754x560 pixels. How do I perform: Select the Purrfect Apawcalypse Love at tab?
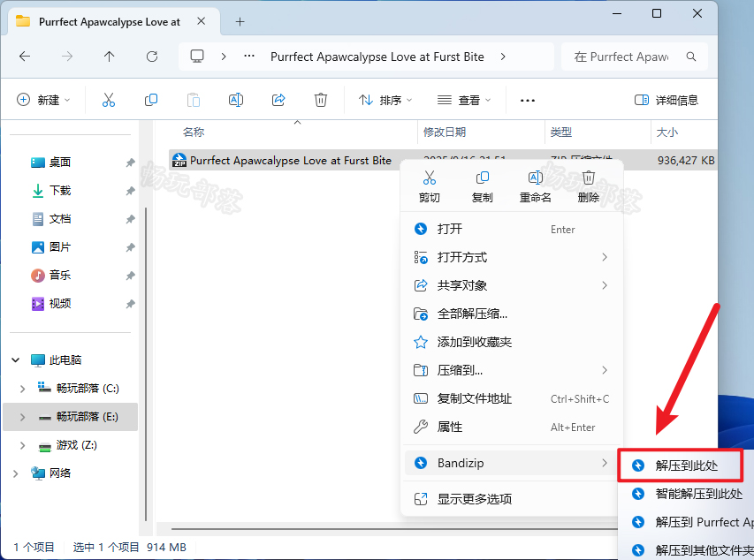114,21
